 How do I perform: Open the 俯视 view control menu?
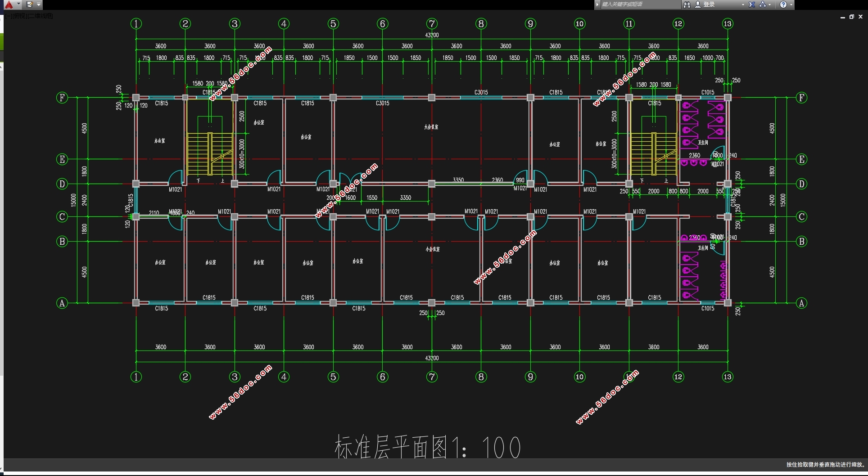pos(19,16)
